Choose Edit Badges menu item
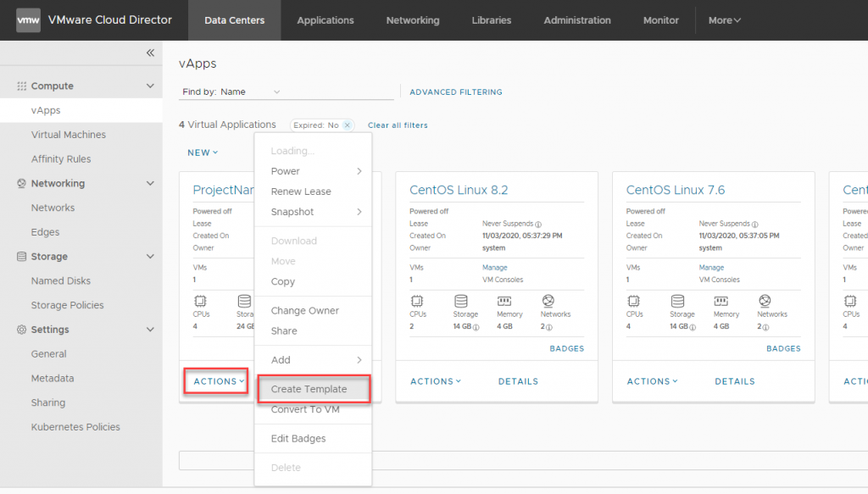 pos(313,439)
